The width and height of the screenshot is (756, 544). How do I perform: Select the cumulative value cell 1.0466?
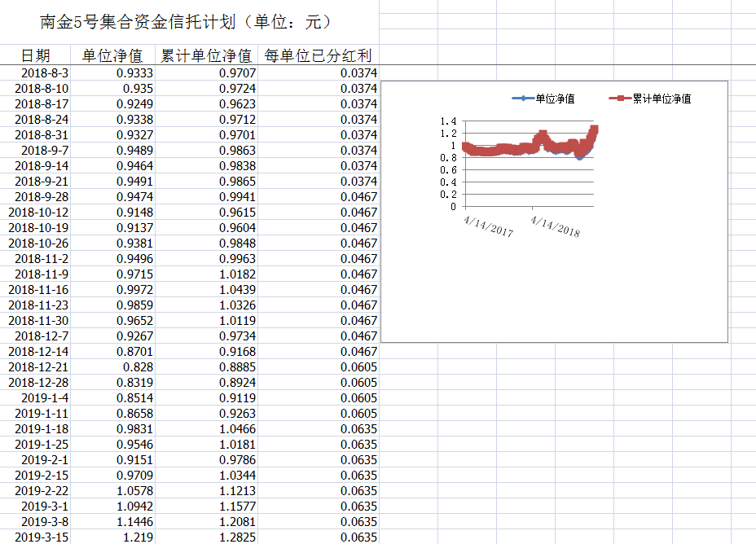tap(206, 429)
